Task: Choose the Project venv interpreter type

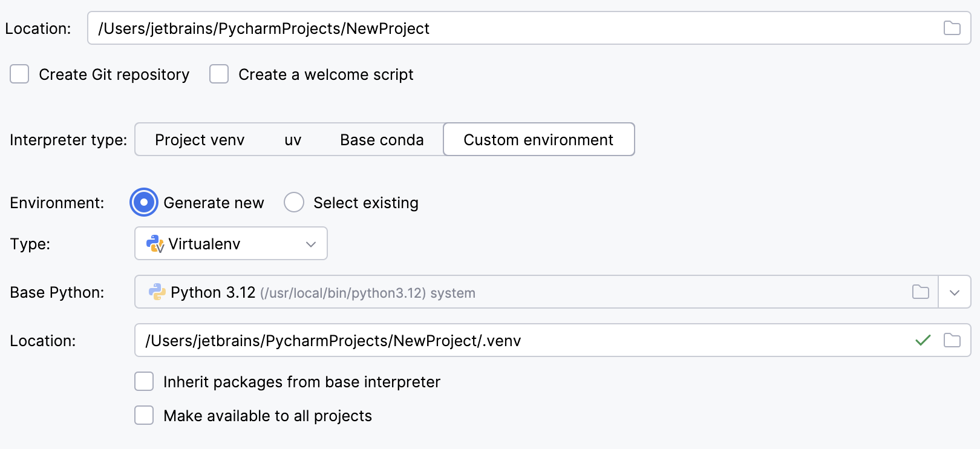Action: click(x=199, y=139)
